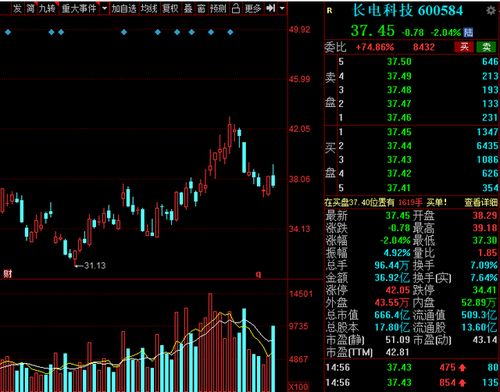500x392 pixels.
Task: Open the 查看详细 link
Action: point(480,202)
